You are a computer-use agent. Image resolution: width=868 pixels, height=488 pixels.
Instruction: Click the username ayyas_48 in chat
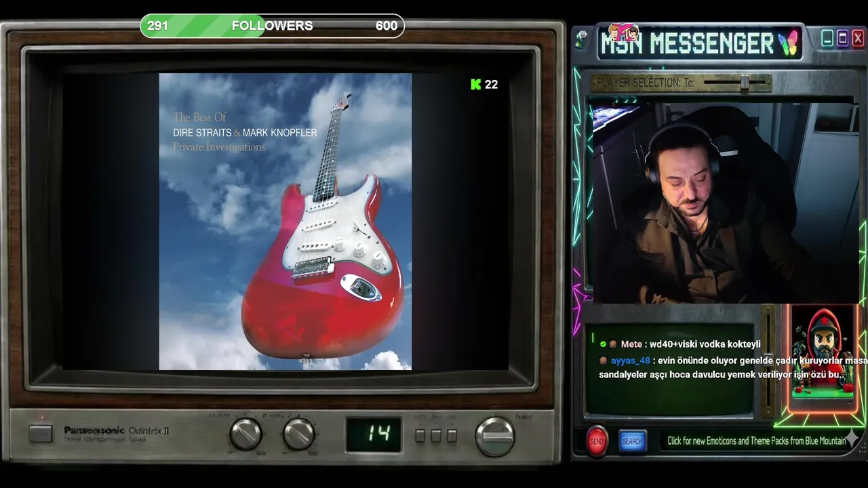click(630, 361)
